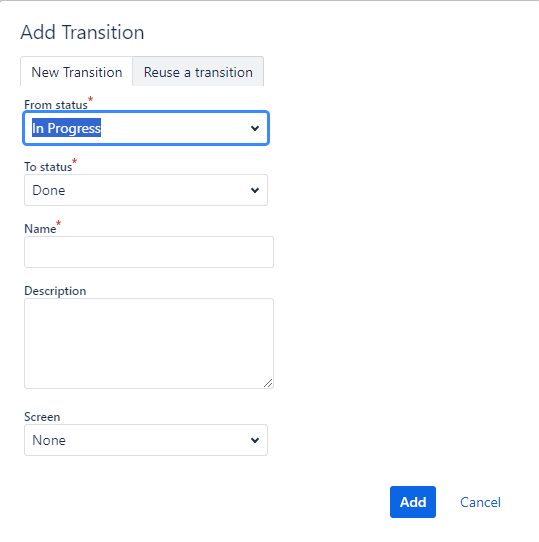Click the From status label

pyautogui.click(x=56, y=105)
